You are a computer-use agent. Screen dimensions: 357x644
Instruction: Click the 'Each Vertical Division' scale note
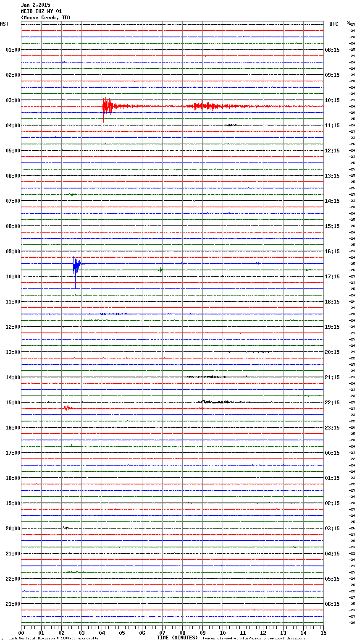tap(53, 639)
